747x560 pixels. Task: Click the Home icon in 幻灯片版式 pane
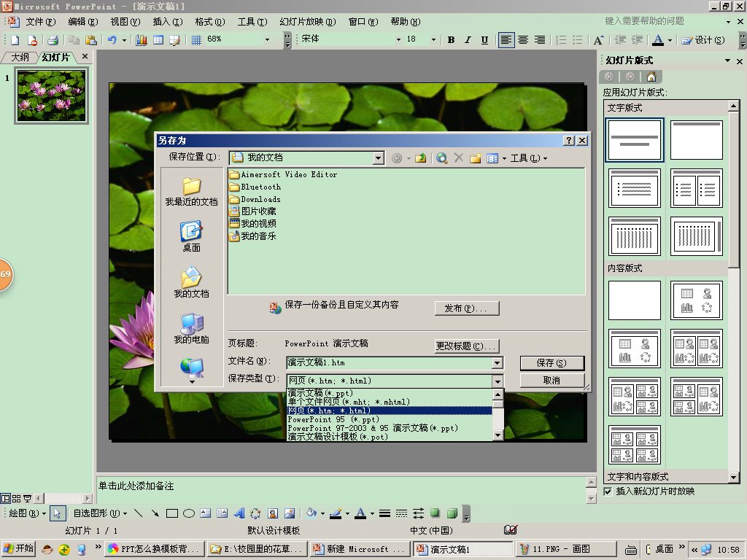click(651, 77)
